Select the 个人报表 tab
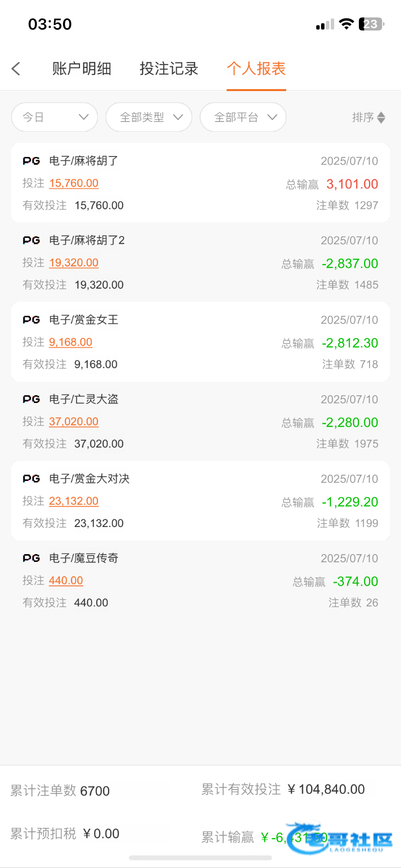Image resolution: width=401 pixels, height=868 pixels. [x=256, y=69]
